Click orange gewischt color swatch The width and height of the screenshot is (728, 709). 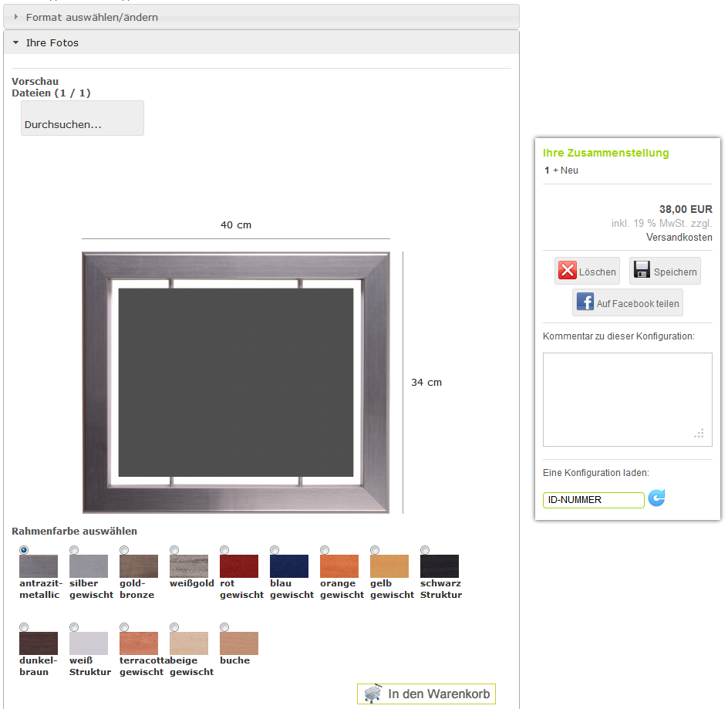(x=339, y=566)
